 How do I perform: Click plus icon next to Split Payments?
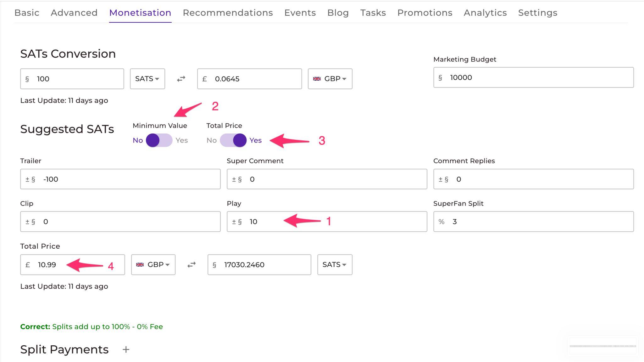(126, 349)
